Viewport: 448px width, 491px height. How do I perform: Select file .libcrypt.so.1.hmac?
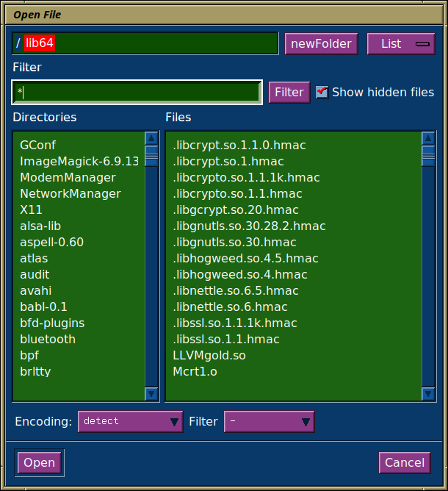pos(294,161)
